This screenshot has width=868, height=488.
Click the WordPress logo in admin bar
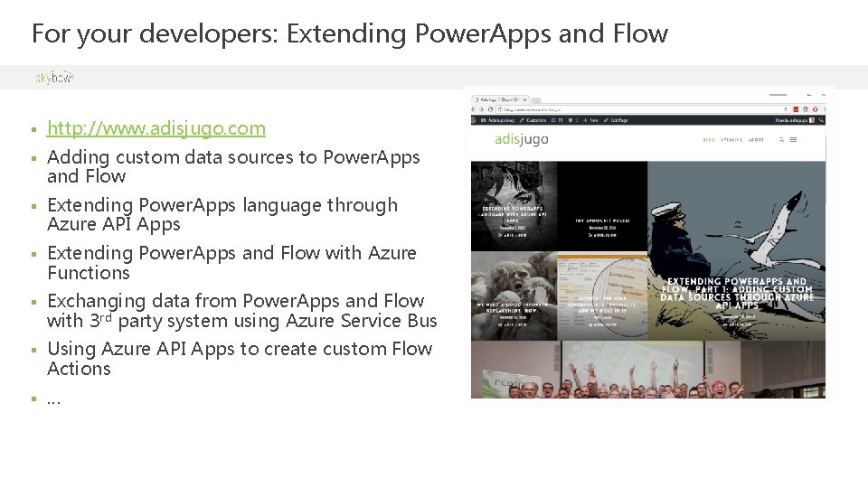pyautogui.click(x=473, y=120)
